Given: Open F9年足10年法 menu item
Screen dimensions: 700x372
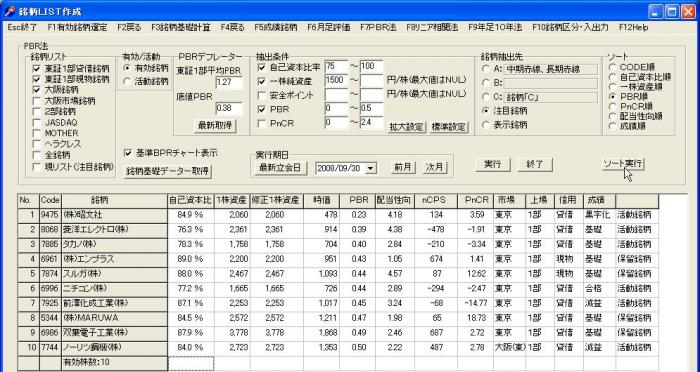Looking at the screenshot, I should coord(495,27).
